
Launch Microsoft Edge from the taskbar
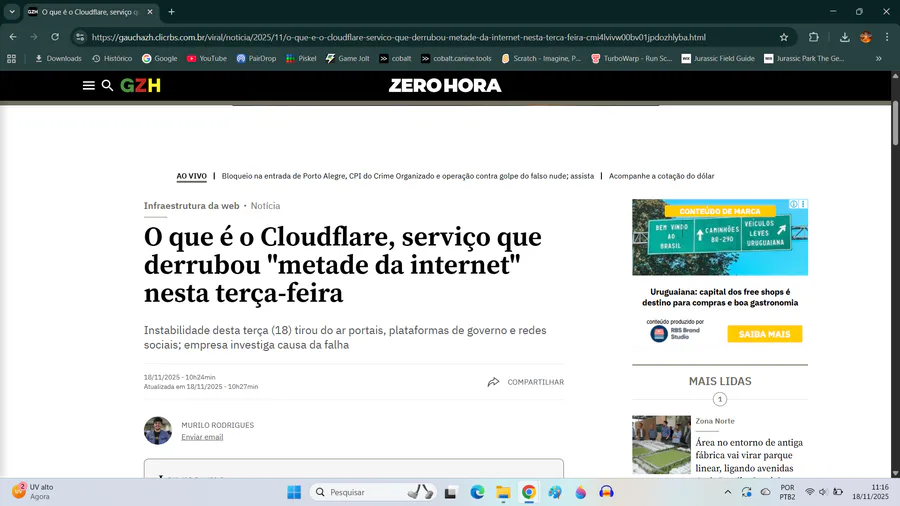point(477,492)
